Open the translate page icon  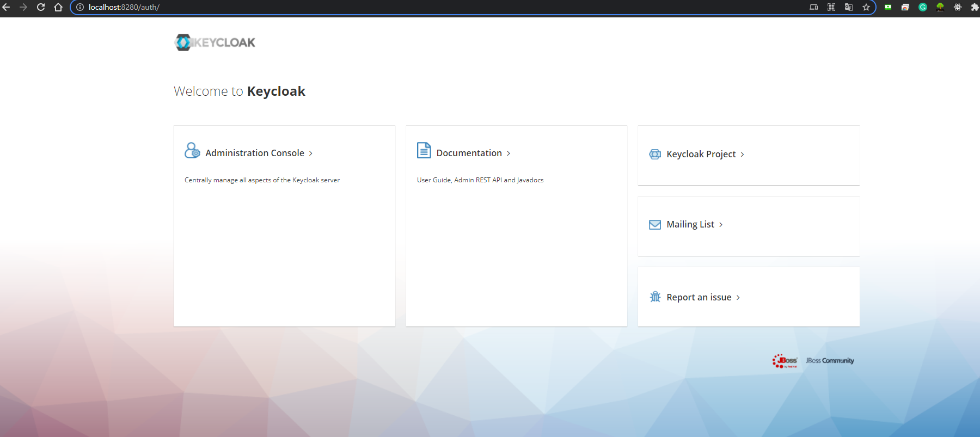849,7
